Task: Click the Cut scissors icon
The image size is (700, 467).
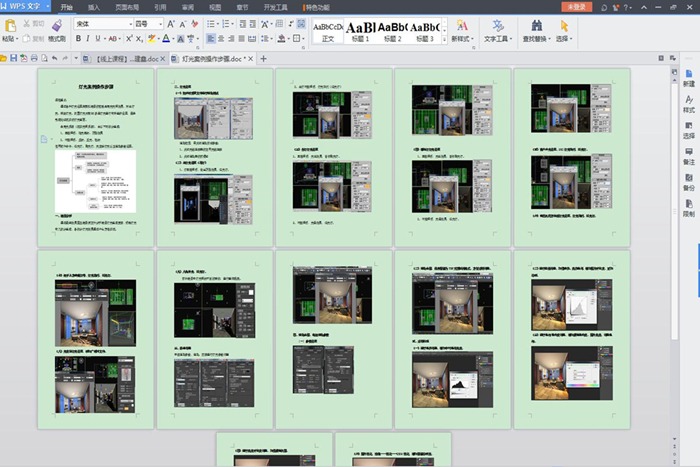Action: pyautogui.click(x=27, y=24)
